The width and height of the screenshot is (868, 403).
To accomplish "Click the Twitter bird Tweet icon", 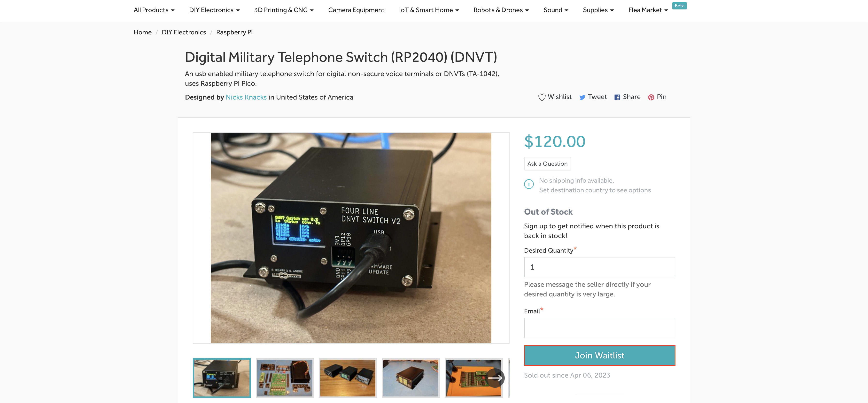I will pos(582,97).
